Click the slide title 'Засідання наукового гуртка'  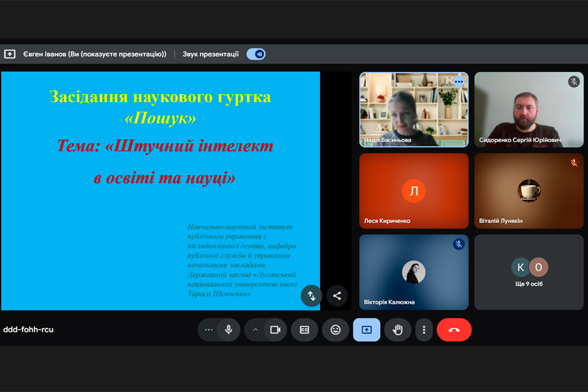tap(160, 97)
